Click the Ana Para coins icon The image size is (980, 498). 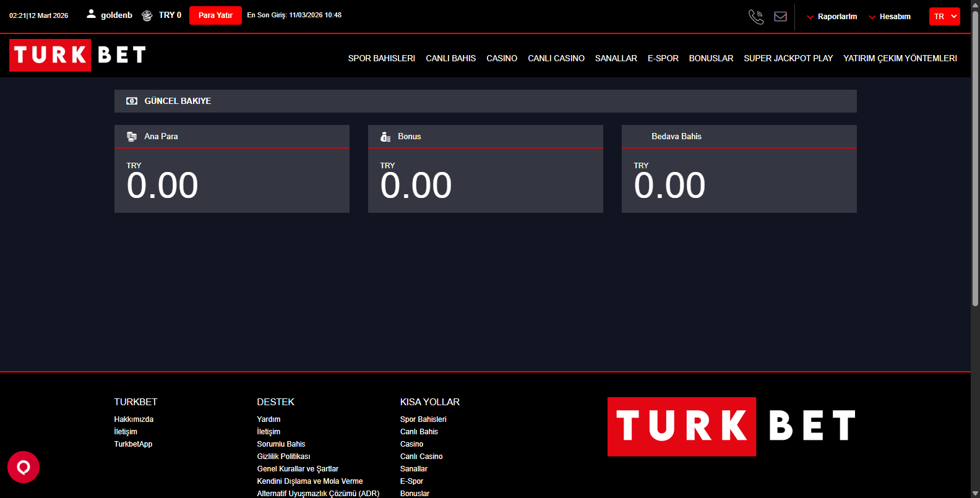(132, 137)
